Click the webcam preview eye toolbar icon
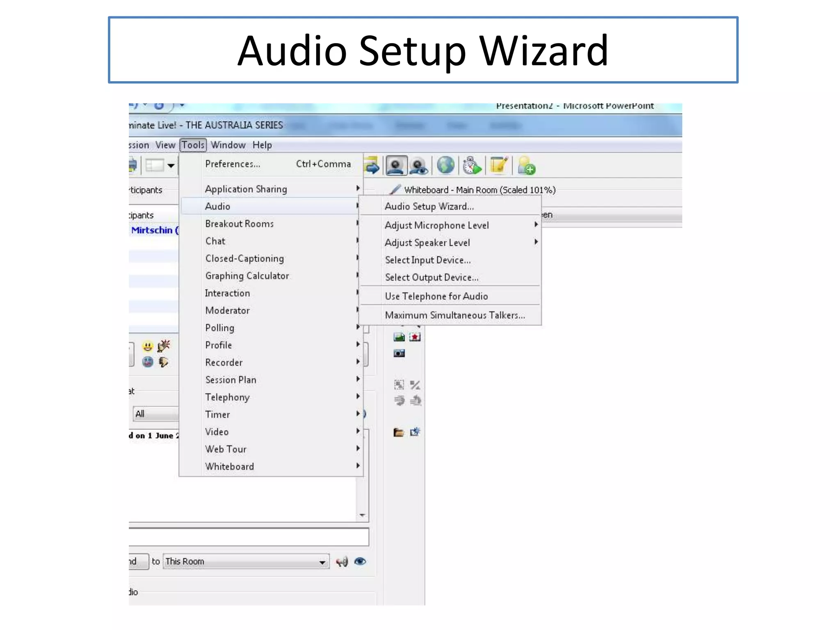Screen dimensions: 840x630 (419, 166)
